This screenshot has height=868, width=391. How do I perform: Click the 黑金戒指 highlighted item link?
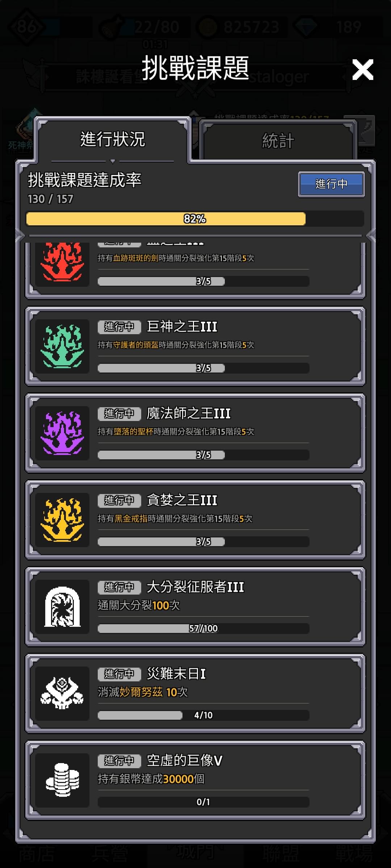131,518
